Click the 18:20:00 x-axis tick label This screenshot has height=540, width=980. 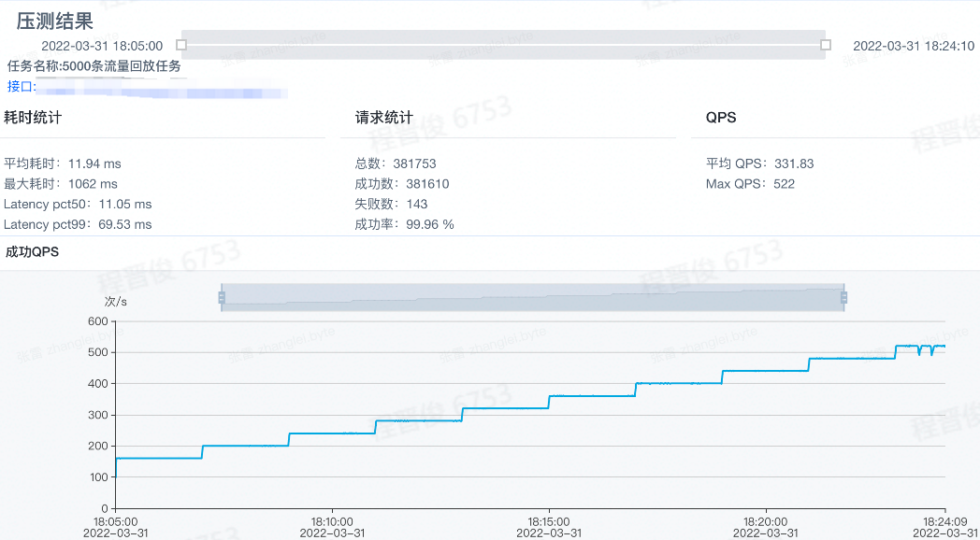pyautogui.click(x=766, y=521)
